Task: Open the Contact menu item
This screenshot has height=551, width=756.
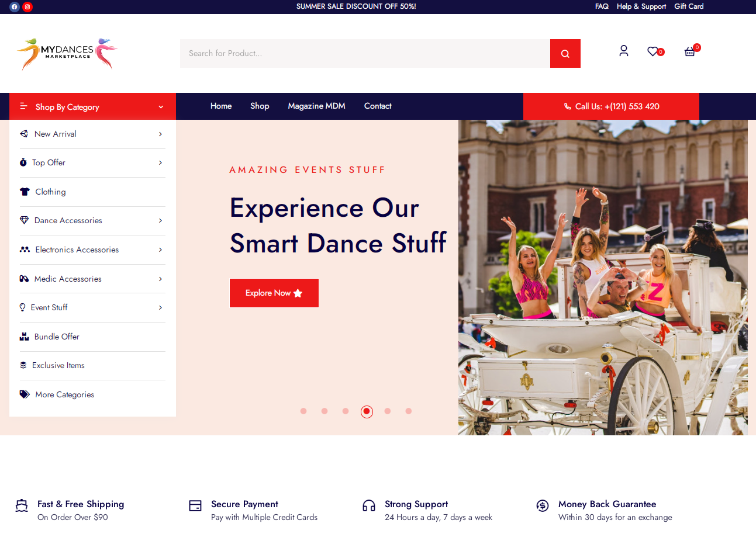Action: click(x=378, y=106)
